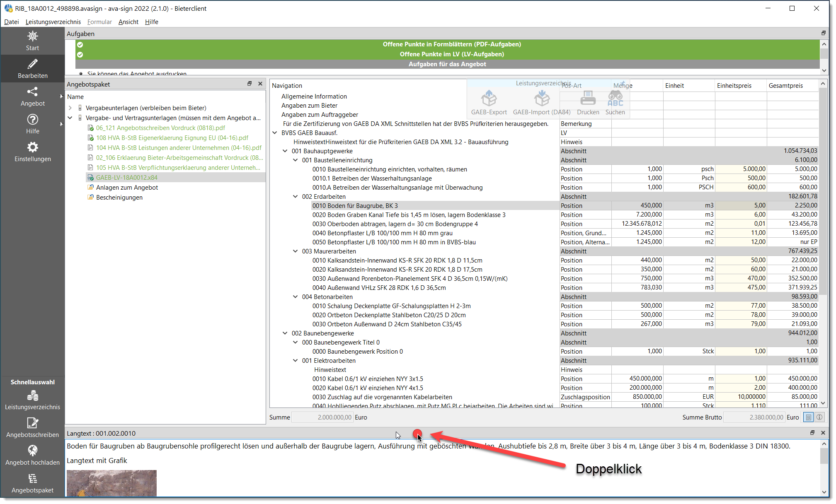Close the Angebotspaket panel
The image size is (836, 504).
pos(260,84)
